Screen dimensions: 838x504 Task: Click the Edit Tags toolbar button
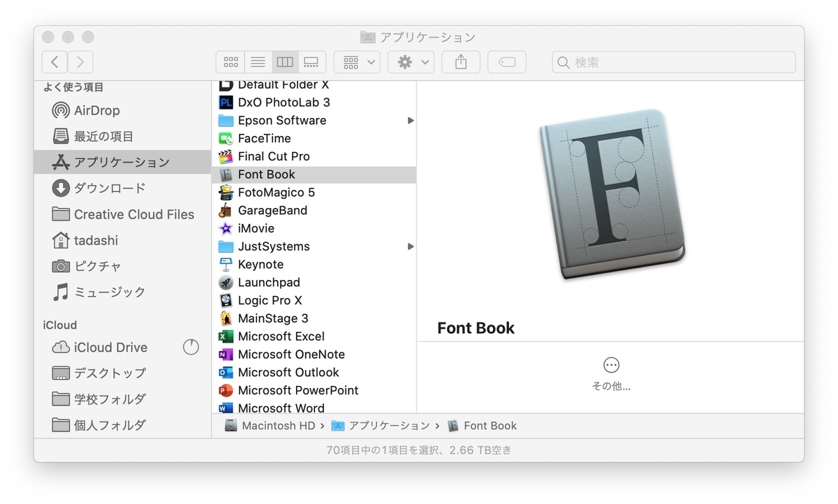507,62
